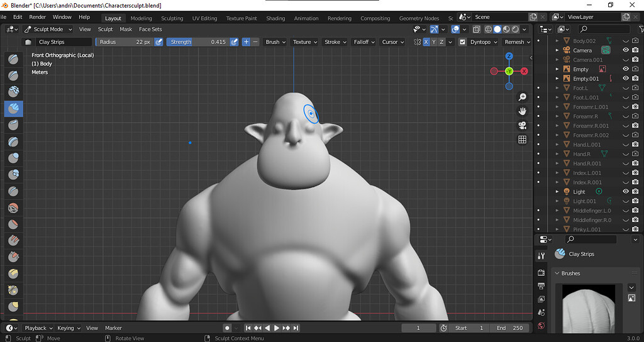Screen dimensions: 644x342
Task: Select the Scrape brush tool
Action: point(13,256)
